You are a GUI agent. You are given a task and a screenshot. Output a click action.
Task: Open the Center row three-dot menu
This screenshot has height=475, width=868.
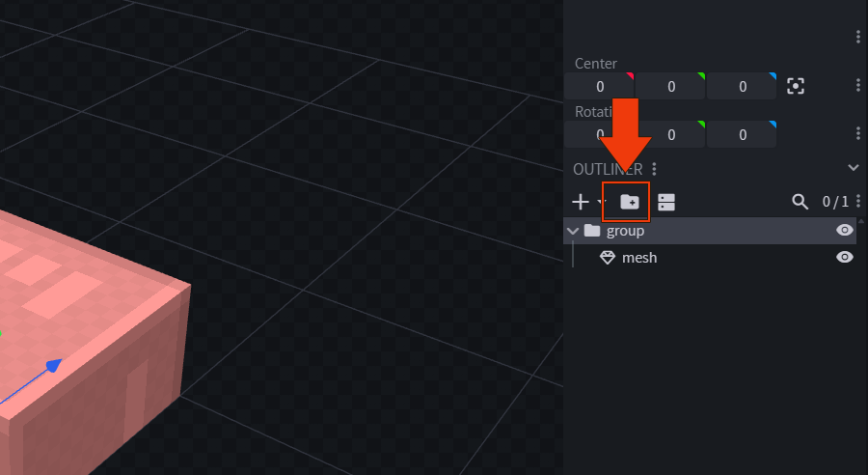[858, 86]
